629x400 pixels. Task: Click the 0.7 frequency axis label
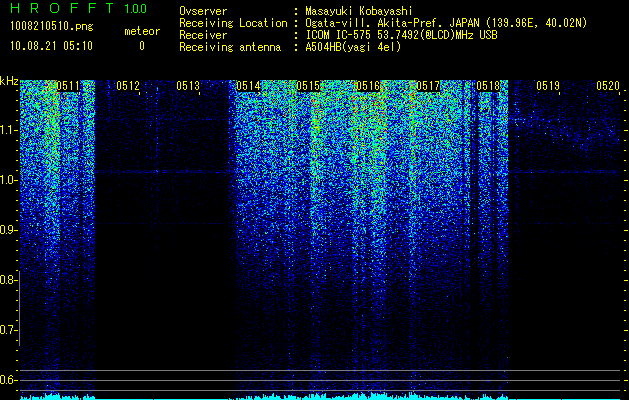8,330
